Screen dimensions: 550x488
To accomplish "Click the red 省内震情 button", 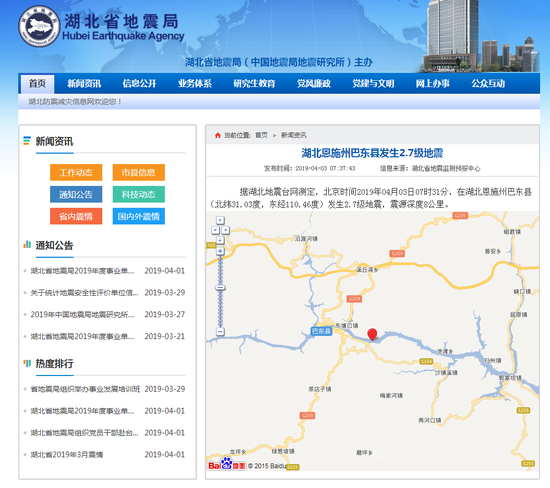I will click(x=76, y=216).
